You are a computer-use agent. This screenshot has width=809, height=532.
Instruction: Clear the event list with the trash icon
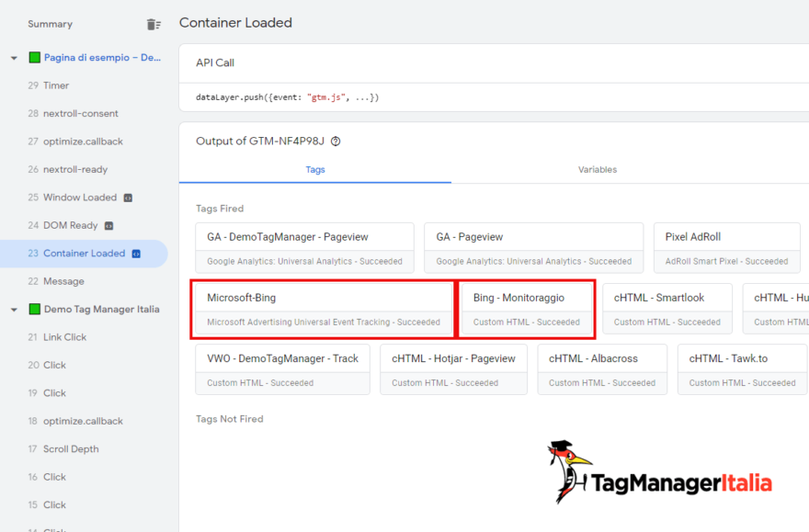pyautogui.click(x=153, y=24)
